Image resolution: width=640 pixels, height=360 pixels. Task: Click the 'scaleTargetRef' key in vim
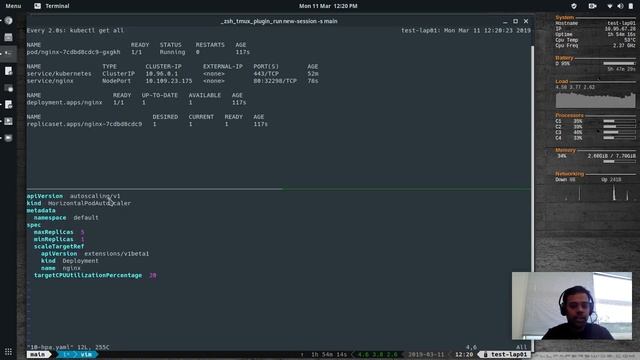tap(59, 247)
